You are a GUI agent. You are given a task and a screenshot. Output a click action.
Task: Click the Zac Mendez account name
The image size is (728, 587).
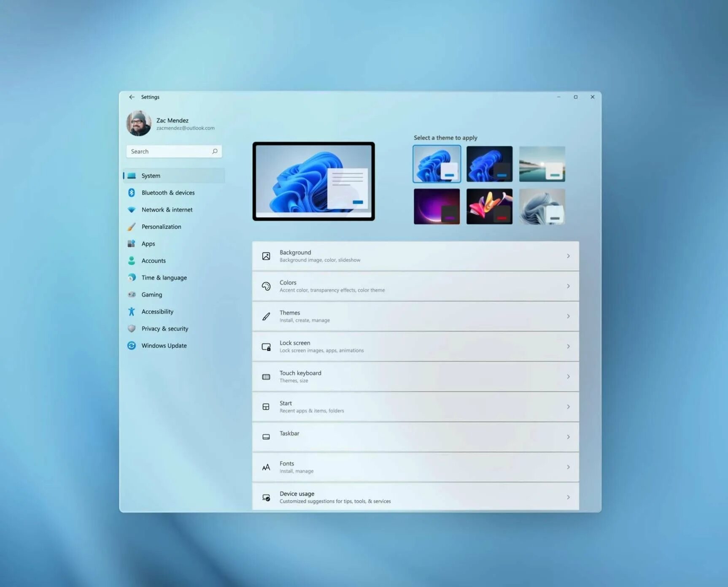pyautogui.click(x=173, y=120)
